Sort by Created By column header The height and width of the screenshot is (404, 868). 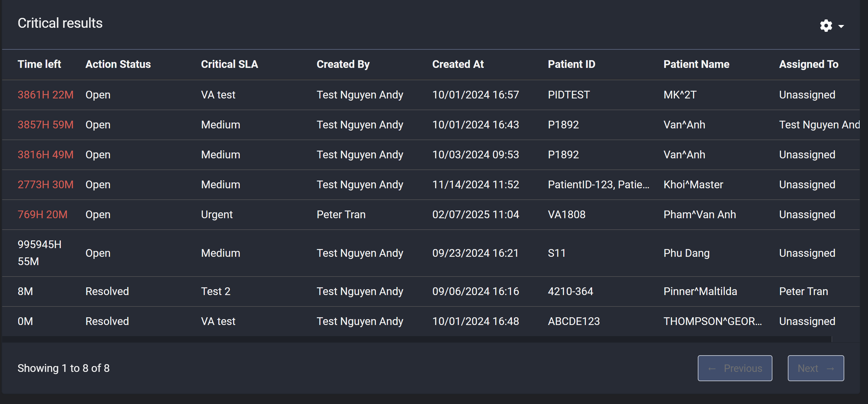(343, 64)
